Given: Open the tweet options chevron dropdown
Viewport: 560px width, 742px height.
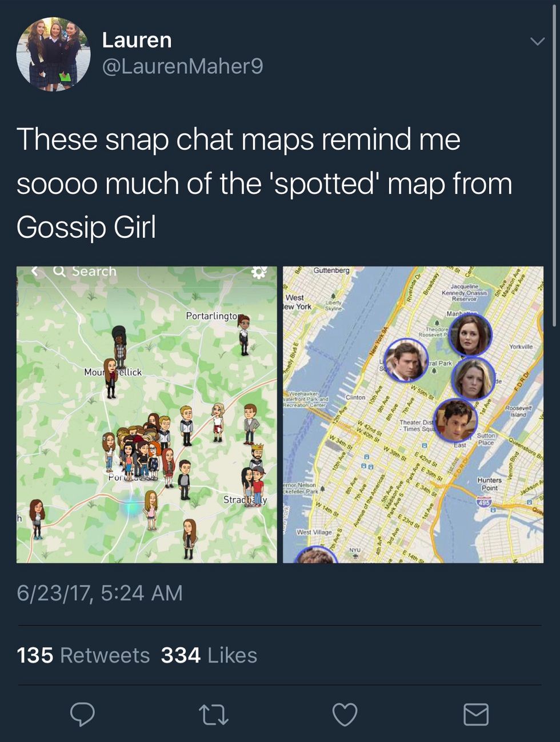Looking at the screenshot, I should [537, 41].
